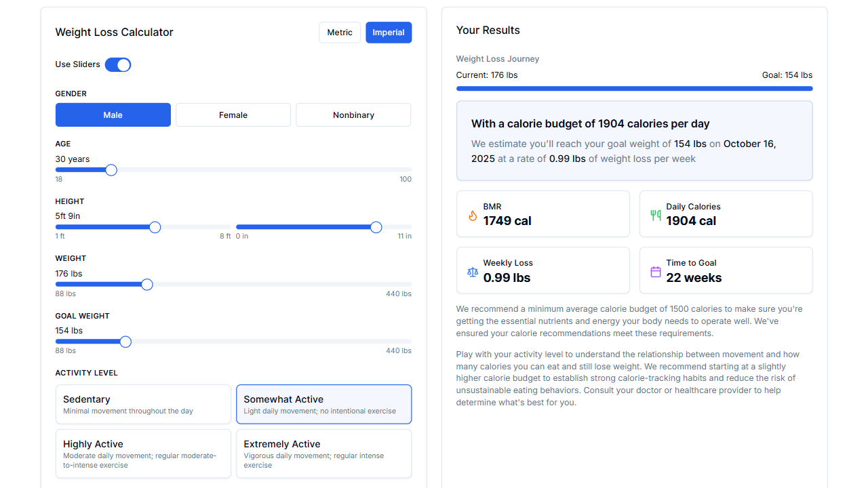Image resolution: width=868 pixels, height=488 pixels.
Task: Click the October 16, 2025 goal date
Action: point(624,151)
